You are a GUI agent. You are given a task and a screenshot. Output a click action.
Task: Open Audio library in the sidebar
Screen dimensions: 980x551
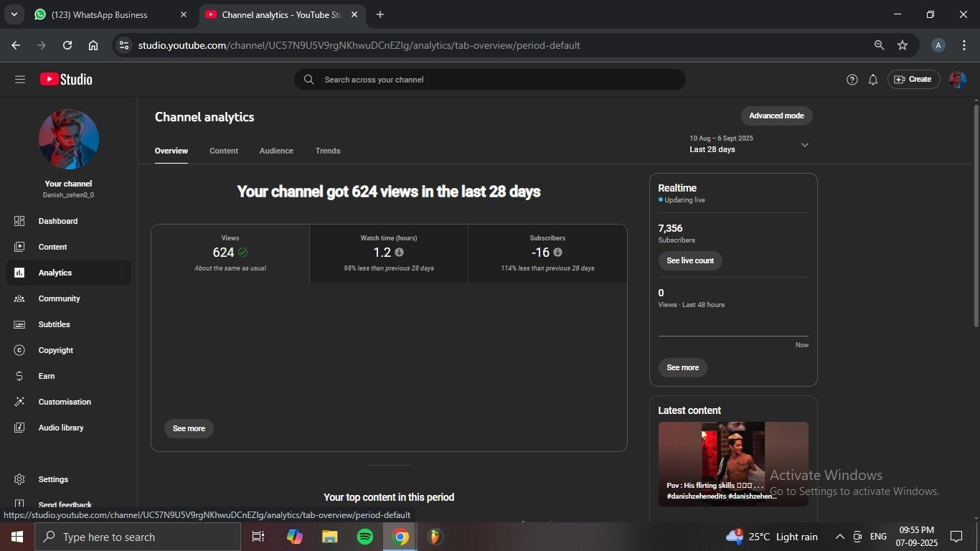[x=60, y=428]
